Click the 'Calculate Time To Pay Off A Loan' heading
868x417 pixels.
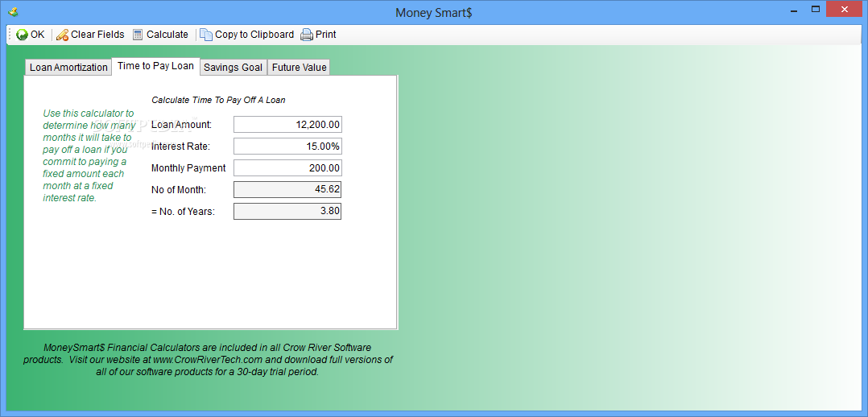[219, 101]
